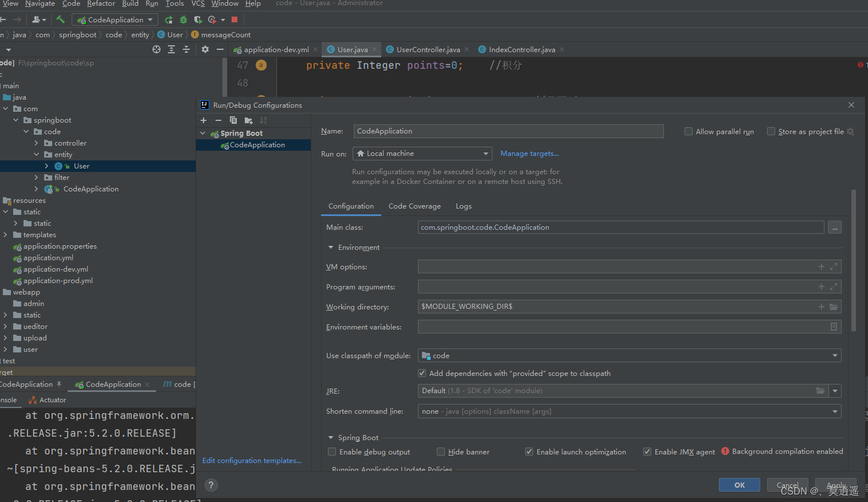Click the Run with Coverage icon
Screen dimensions: 868x502
click(x=198, y=19)
